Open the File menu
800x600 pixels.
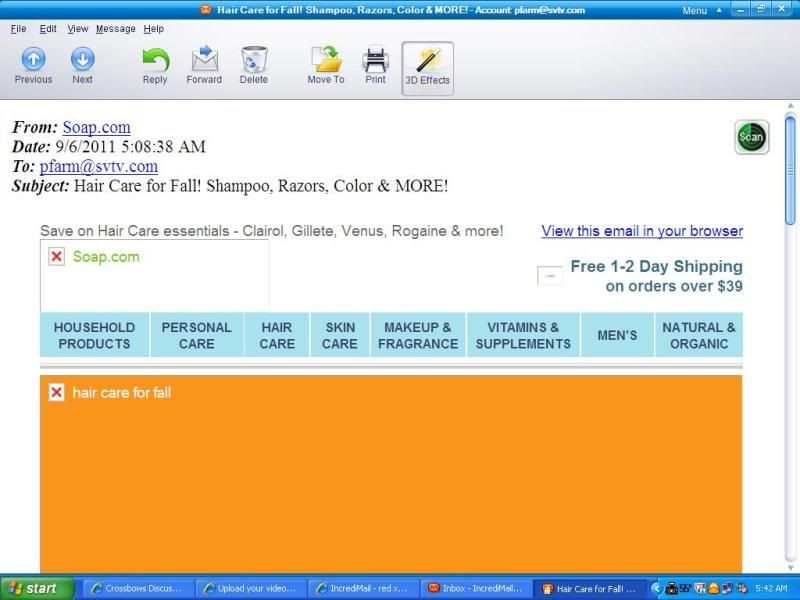click(18, 29)
